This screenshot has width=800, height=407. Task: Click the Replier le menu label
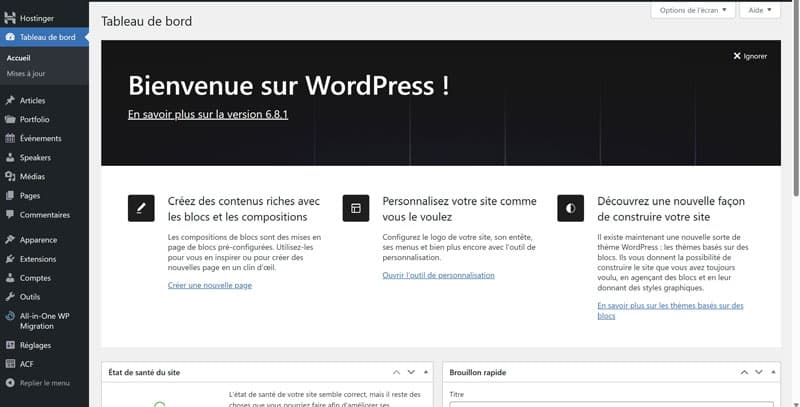pyautogui.click(x=44, y=383)
